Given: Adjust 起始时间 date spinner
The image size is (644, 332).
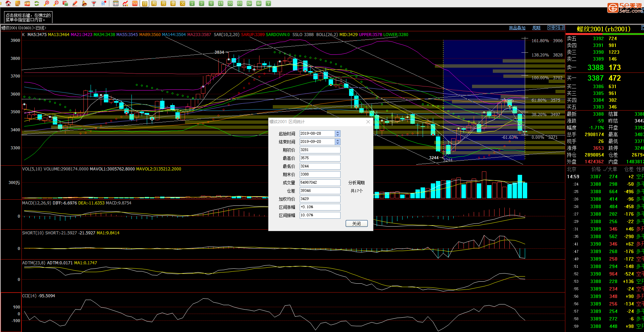Looking at the screenshot, I should (x=337, y=134).
